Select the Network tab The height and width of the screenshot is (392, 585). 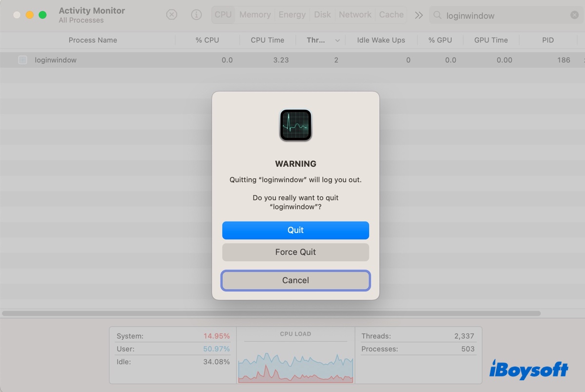pos(355,15)
